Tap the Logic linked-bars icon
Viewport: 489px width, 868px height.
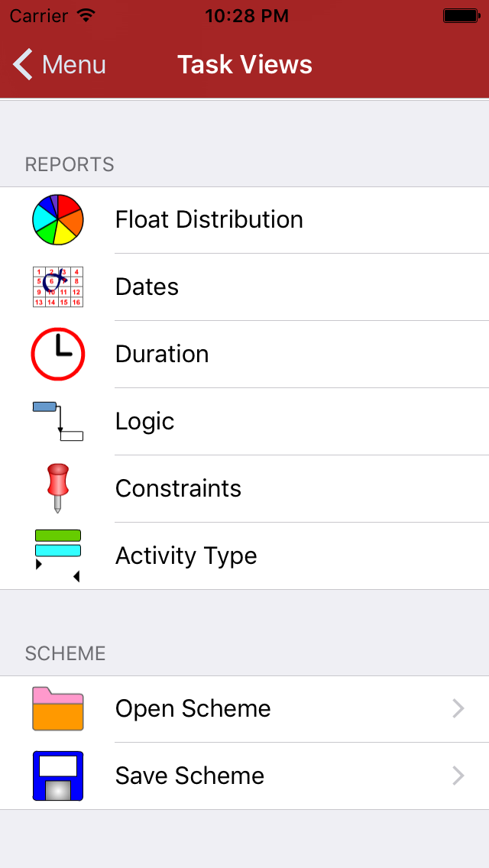click(x=58, y=421)
